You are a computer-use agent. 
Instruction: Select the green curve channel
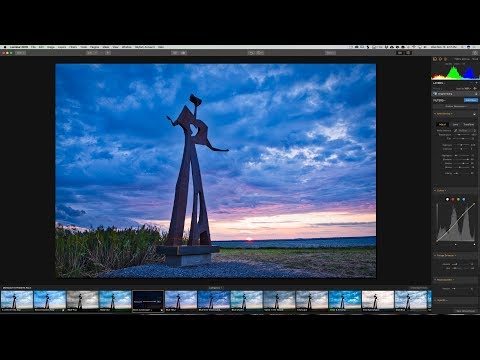458,199
